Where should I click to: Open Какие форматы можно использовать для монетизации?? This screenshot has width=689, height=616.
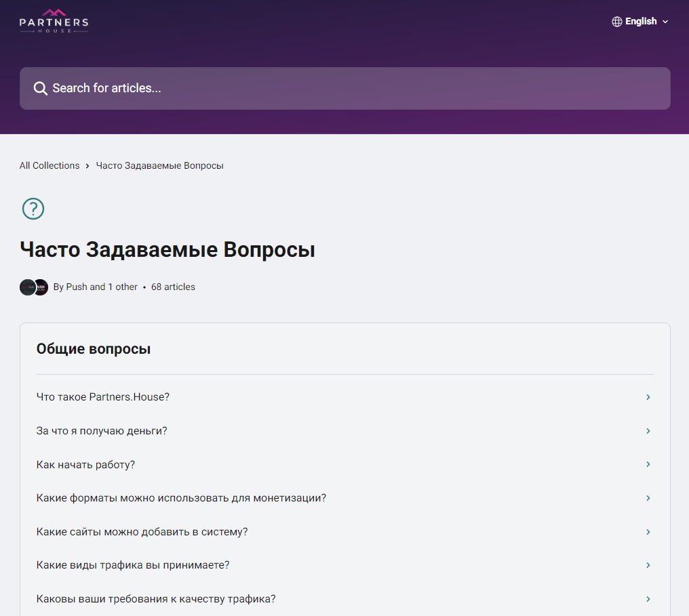click(x=345, y=498)
